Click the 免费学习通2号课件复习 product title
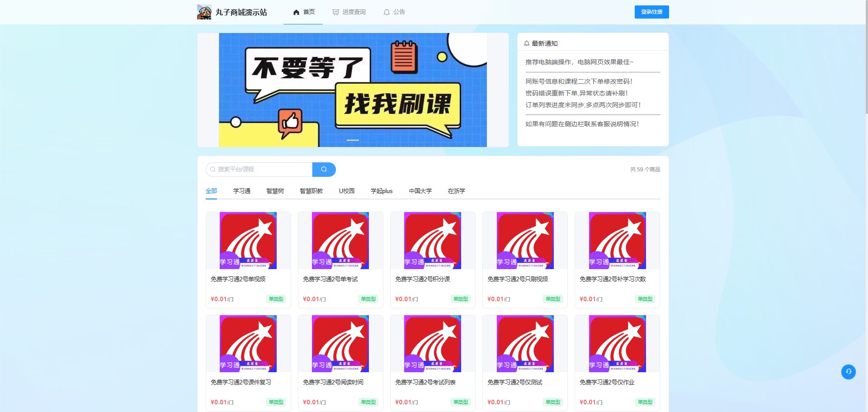The width and height of the screenshot is (868, 412). tap(241, 383)
